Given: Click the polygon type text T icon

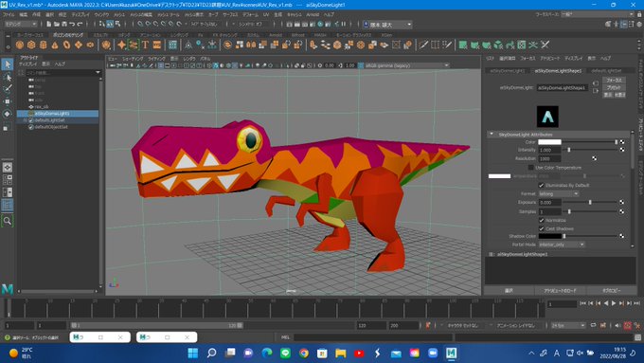Looking at the screenshot, I should click(x=145, y=45).
